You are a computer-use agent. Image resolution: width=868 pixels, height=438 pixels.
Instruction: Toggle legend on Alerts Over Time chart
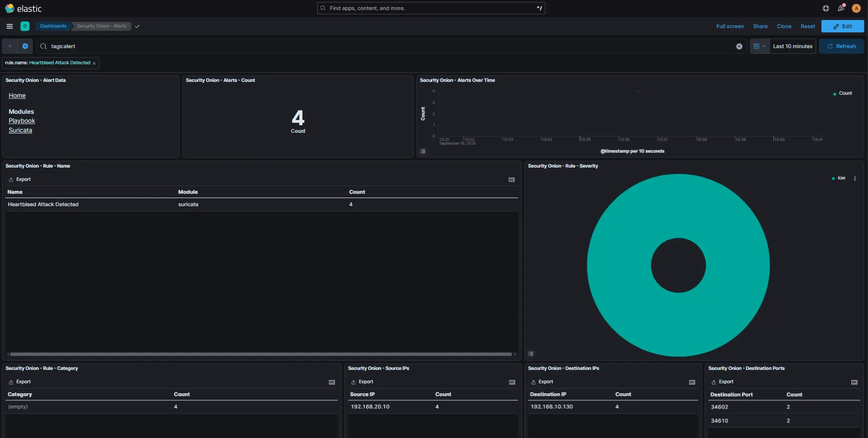(x=423, y=151)
